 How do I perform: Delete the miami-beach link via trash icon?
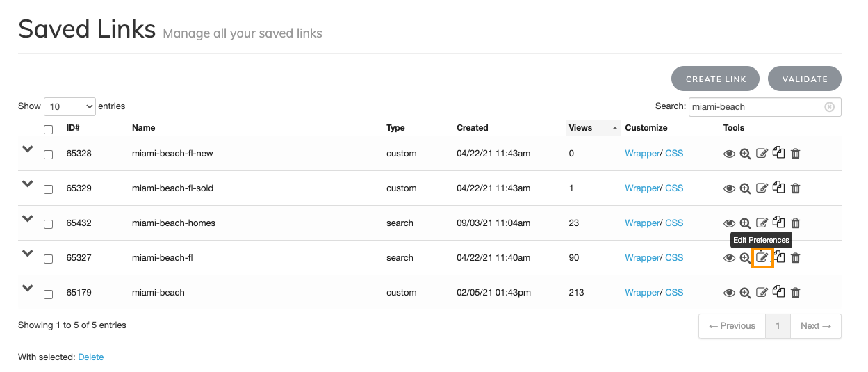point(796,293)
